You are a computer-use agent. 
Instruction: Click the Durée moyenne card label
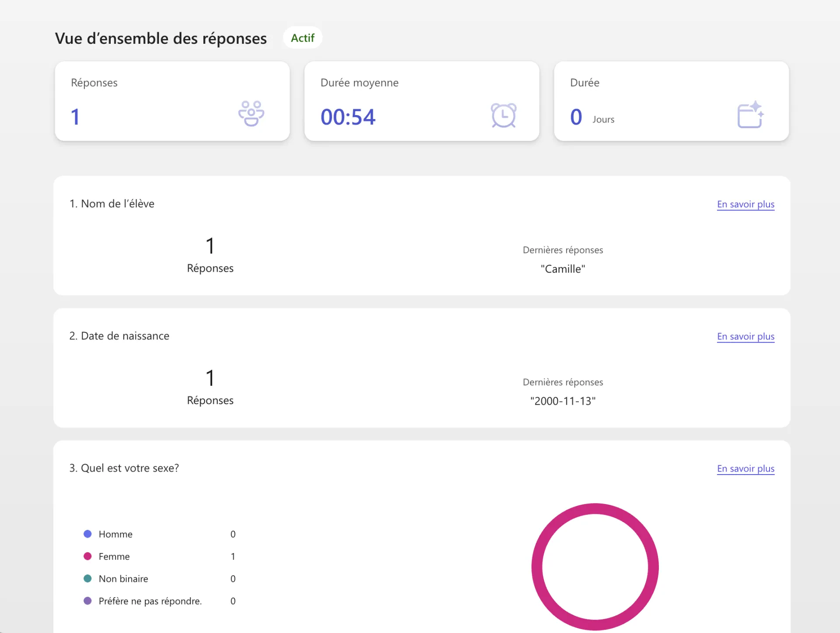tap(359, 83)
